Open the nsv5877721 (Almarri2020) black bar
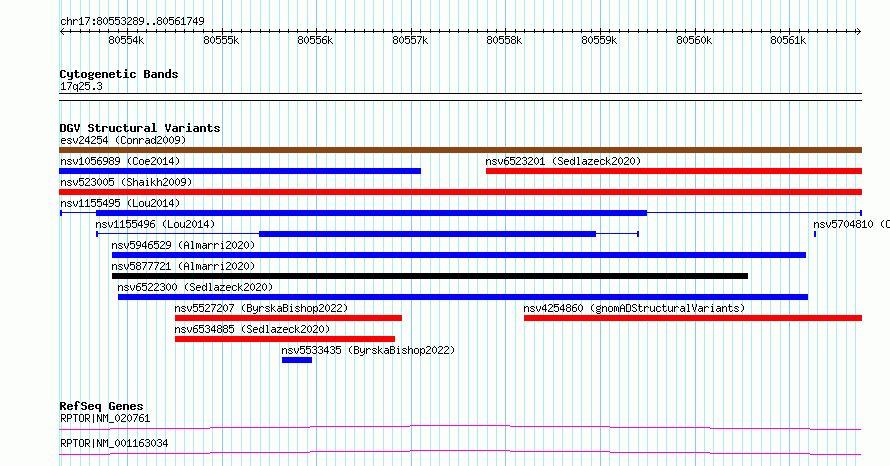 coord(430,276)
